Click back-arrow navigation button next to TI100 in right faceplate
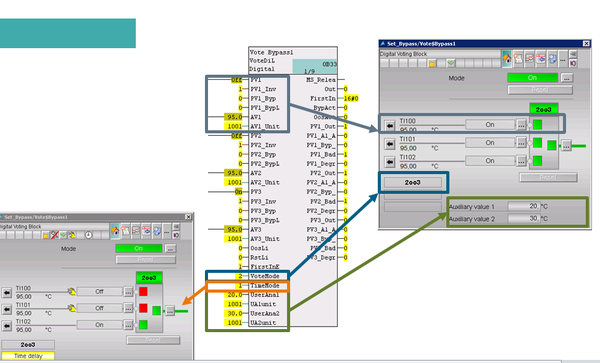The image size is (600, 363). coord(390,125)
